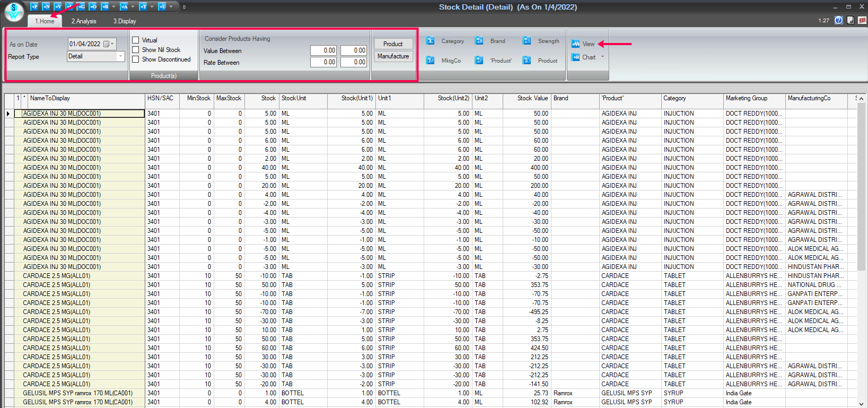Click the vertical scrollbar up arrow
868x408 pixels.
coord(861,99)
